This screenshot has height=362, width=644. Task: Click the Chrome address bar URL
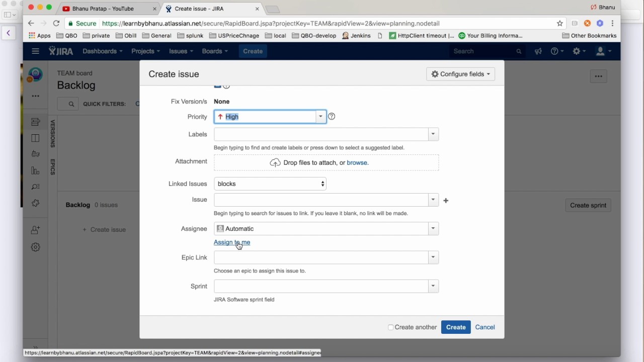tap(271, 23)
